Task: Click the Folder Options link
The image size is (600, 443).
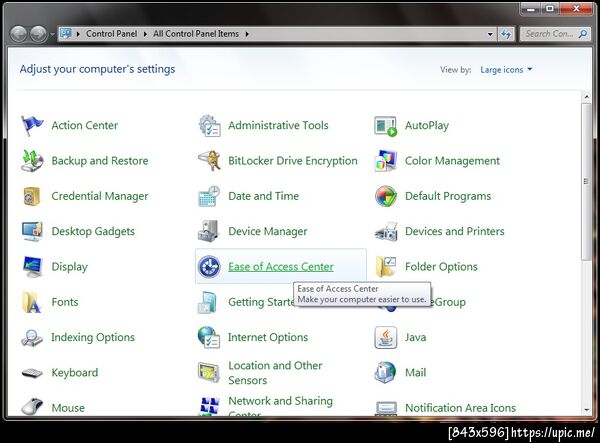Action: 441,267
